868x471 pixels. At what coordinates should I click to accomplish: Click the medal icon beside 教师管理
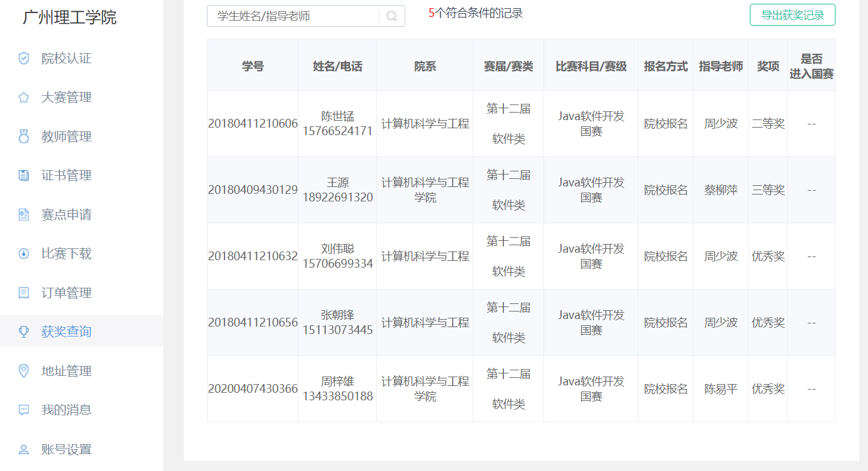[x=24, y=136]
